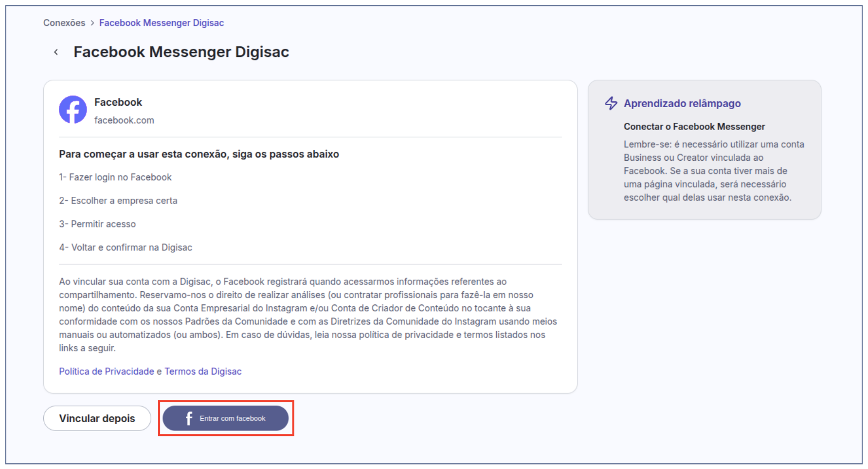868x469 pixels.
Task: Click the Entrar com facebook button
Action: (x=226, y=418)
